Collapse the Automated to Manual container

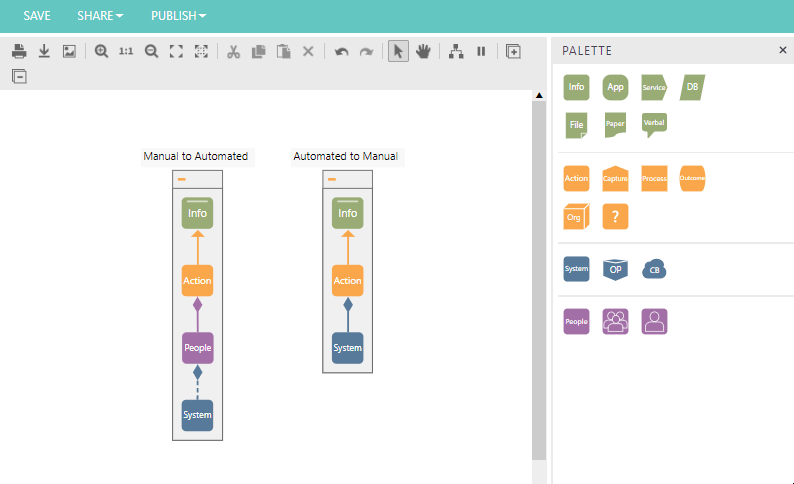click(x=332, y=179)
